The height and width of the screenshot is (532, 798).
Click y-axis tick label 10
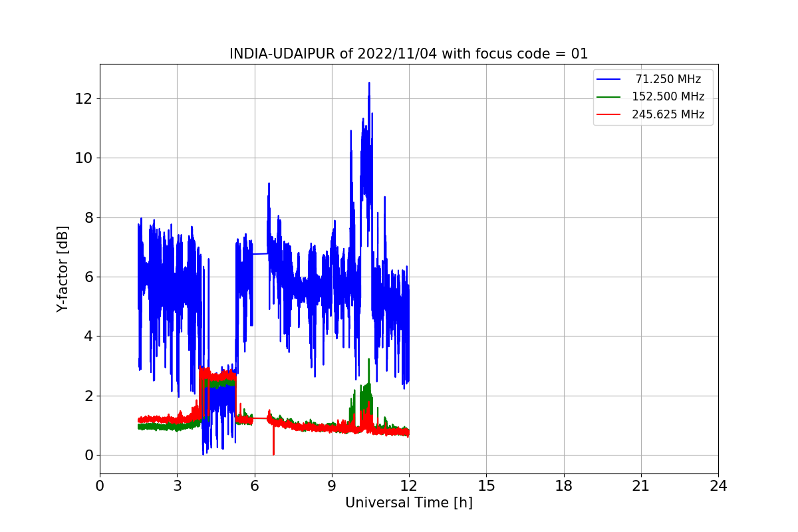84,158
